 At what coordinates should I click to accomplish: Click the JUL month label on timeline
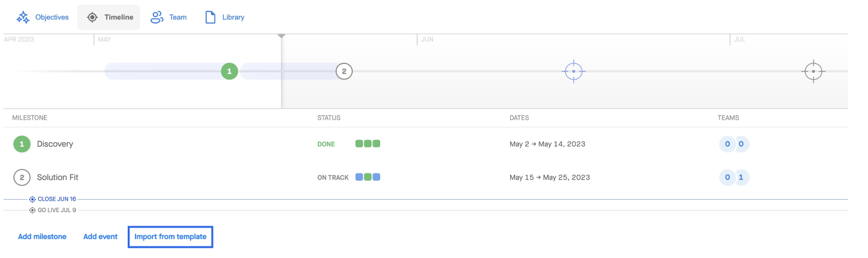(739, 39)
